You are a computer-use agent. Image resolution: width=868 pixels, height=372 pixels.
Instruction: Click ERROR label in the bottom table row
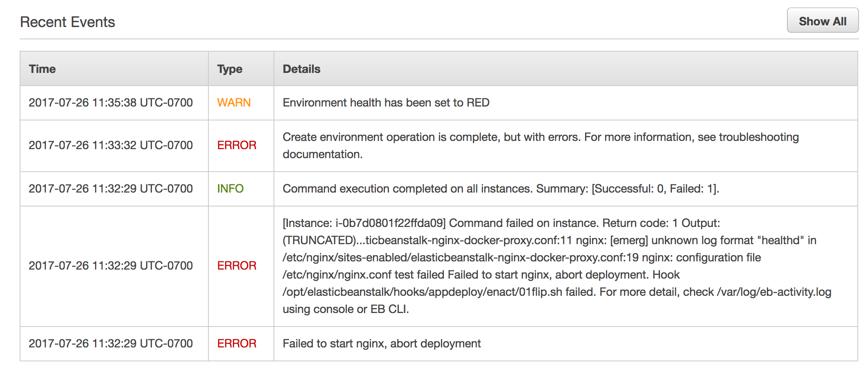coord(237,343)
